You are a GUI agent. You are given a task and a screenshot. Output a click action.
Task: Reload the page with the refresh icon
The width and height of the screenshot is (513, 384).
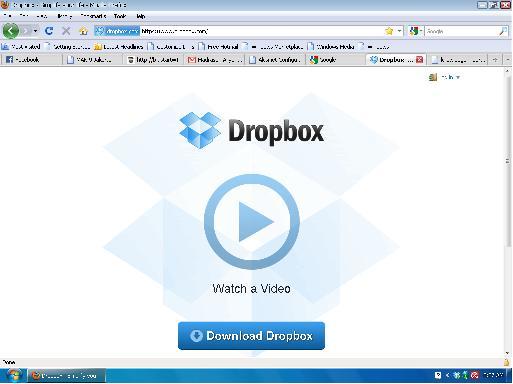pos(49,31)
